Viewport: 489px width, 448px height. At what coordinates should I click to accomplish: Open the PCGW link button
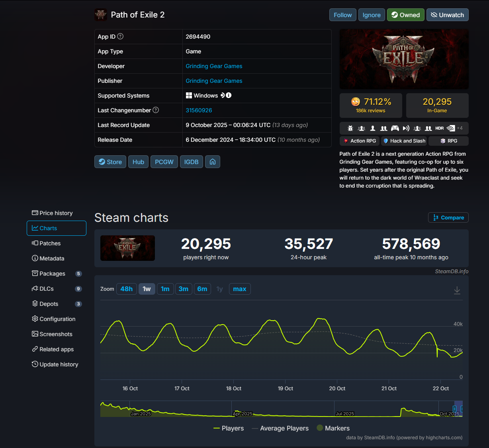tap(164, 162)
